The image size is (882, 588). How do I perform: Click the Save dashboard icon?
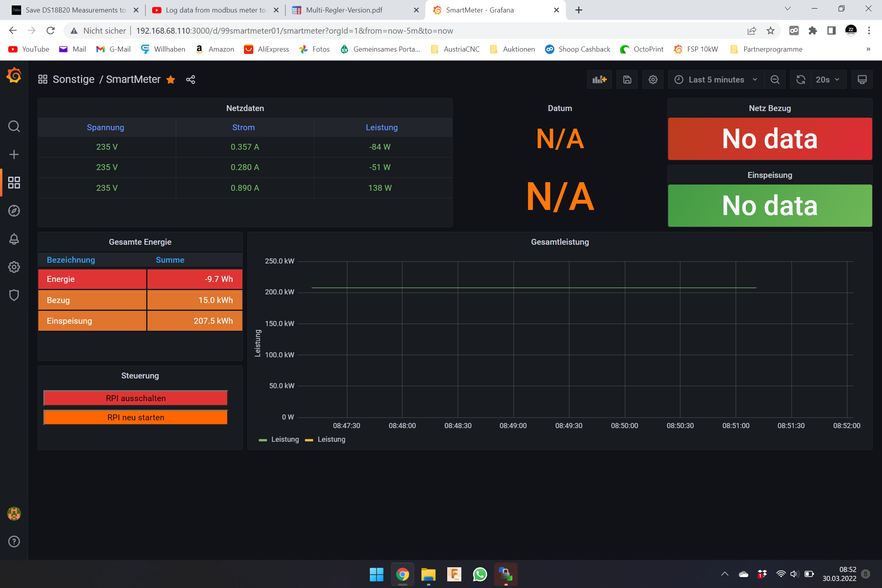pos(627,80)
